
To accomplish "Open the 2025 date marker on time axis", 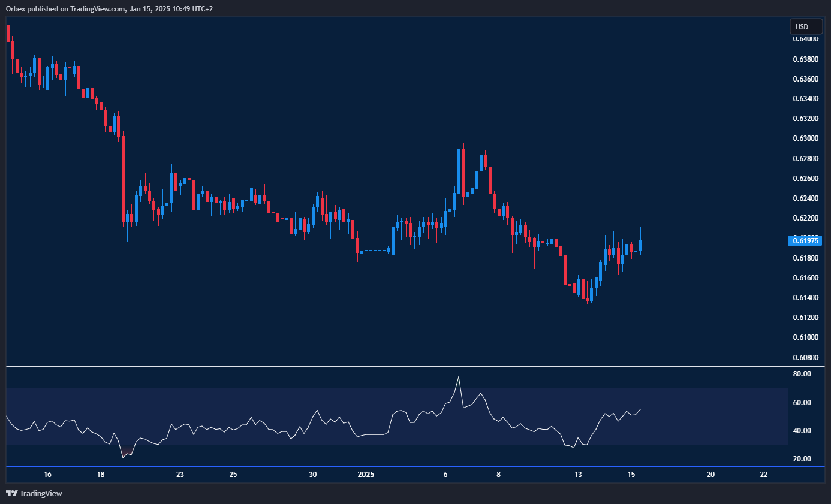I will [366, 474].
